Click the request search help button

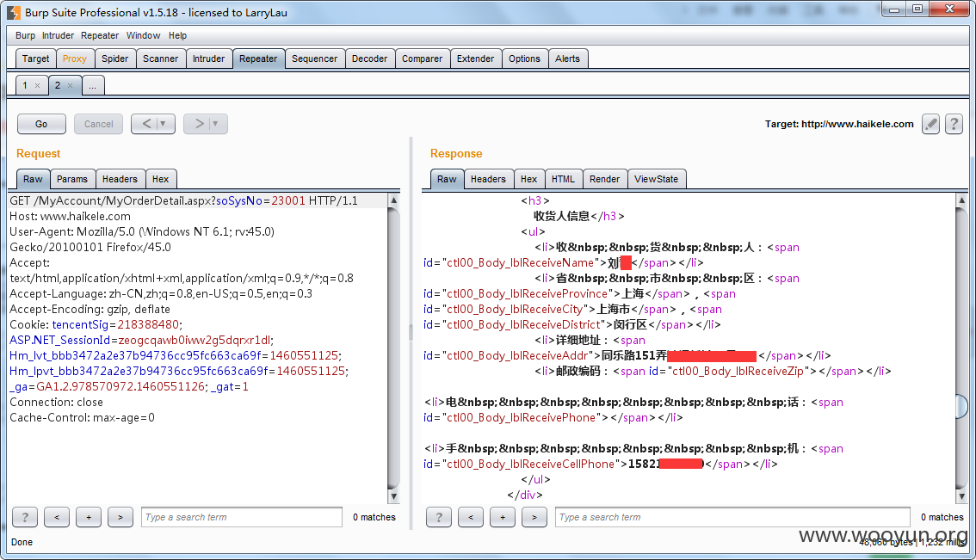[x=25, y=517]
